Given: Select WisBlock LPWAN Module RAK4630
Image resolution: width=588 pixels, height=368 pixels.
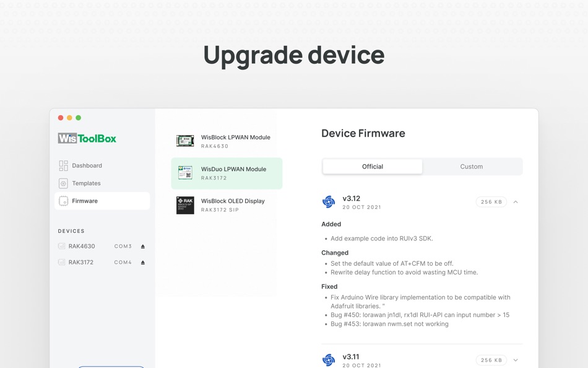Looking at the screenshot, I should coord(227,141).
